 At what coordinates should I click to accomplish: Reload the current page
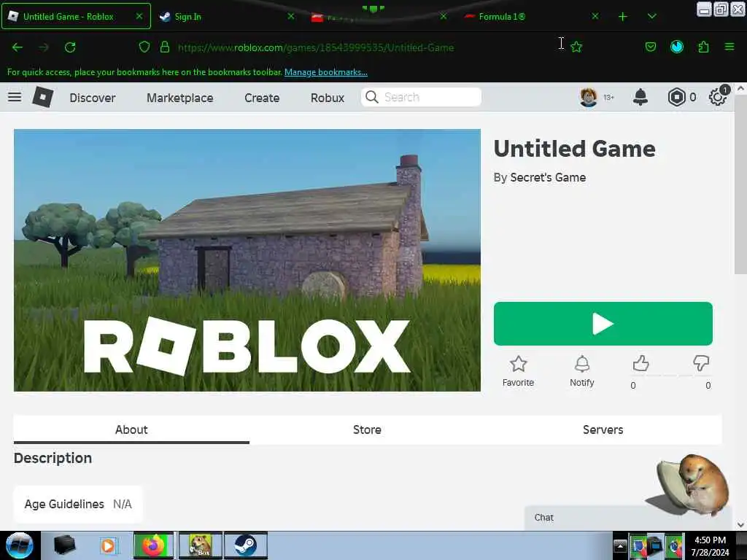[70, 47]
